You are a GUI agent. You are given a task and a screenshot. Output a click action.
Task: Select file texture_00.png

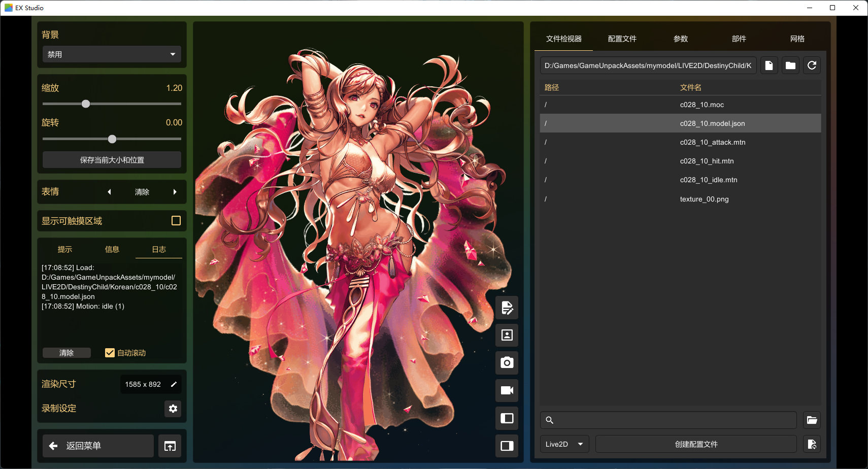click(x=680, y=199)
